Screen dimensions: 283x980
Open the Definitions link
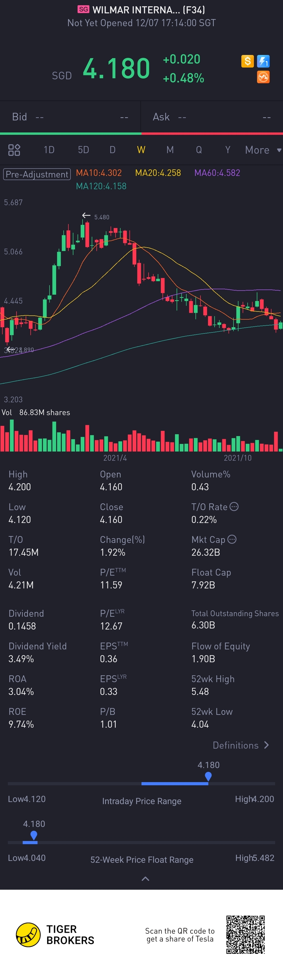pos(236,745)
